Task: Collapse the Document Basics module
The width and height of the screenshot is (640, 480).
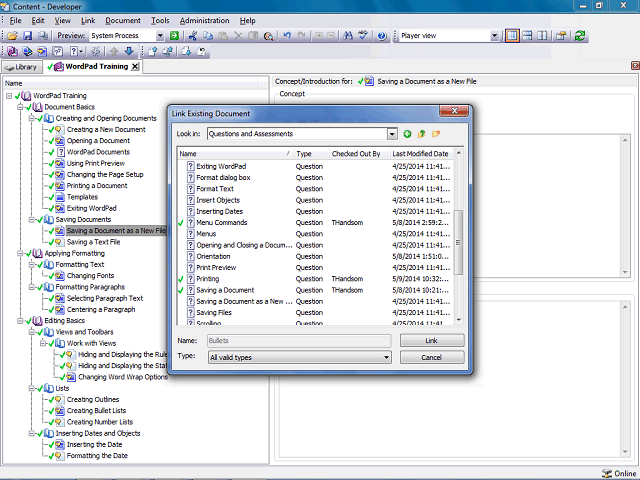Action: point(20,107)
